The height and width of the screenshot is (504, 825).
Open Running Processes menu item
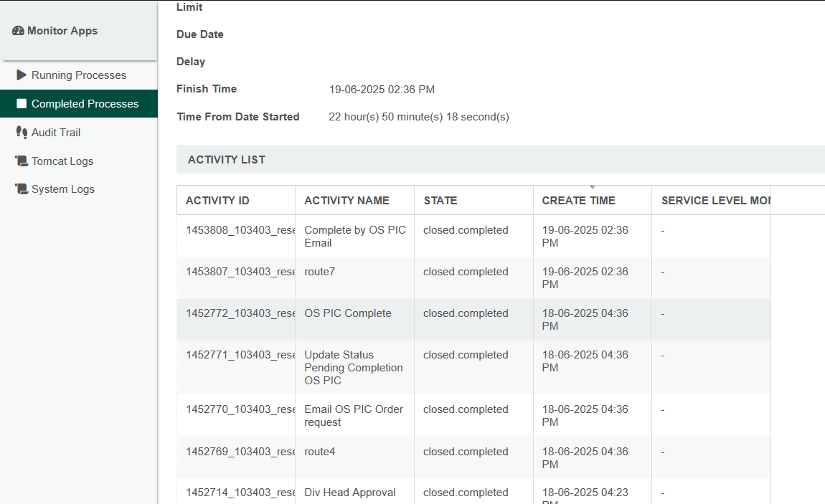[x=79, y=75]
